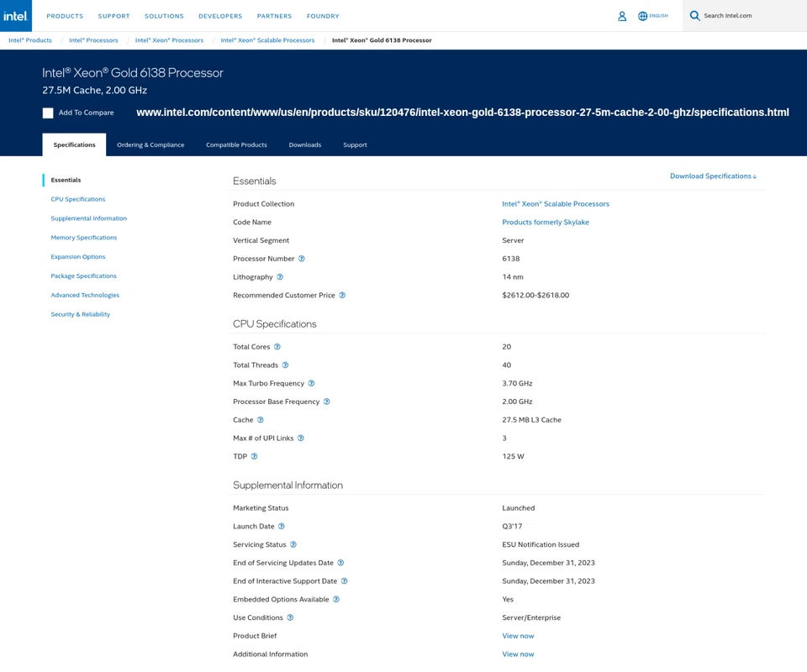Open Intel Xeon Scalable Processors collection link
Screen dimensions: 807x672
pos(556,204)
